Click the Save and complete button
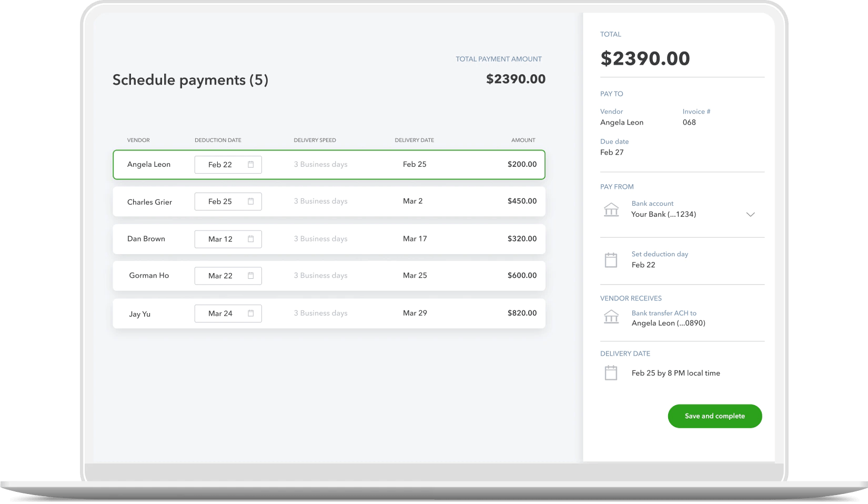The height and width of the screenshot is (504, 868). point(714,416)
